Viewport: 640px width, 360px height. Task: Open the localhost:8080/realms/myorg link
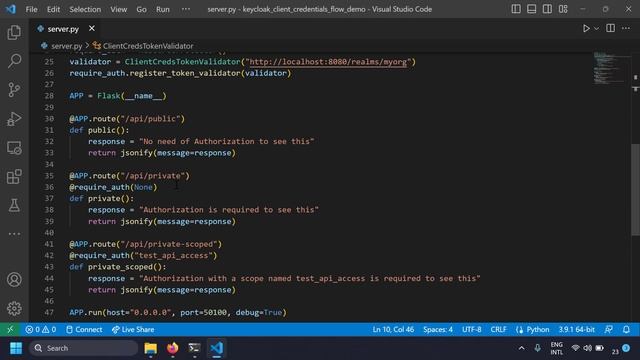coord(328,62)
